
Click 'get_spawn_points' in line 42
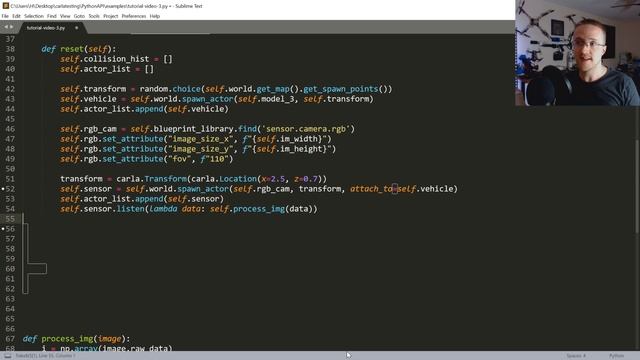tap(340, 89)
